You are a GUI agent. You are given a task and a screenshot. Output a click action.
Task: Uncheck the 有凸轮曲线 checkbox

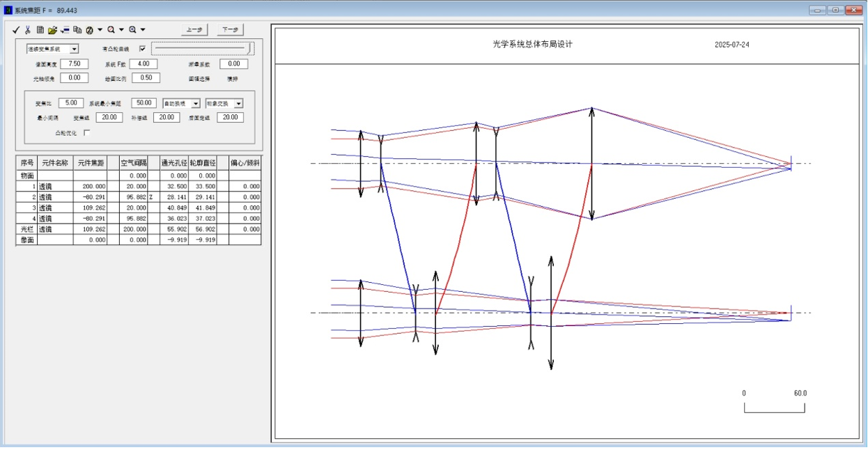click(142, 49)
